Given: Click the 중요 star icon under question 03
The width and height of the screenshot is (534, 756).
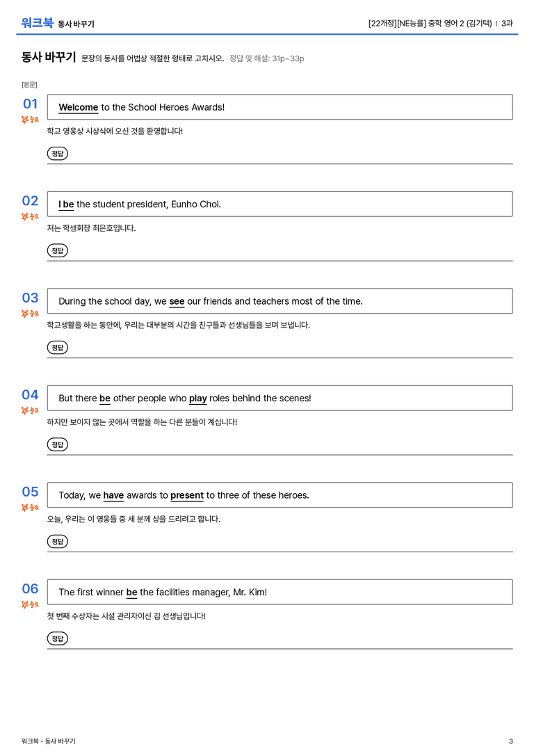Looking at the screenshot, I should tap(30, 314).
